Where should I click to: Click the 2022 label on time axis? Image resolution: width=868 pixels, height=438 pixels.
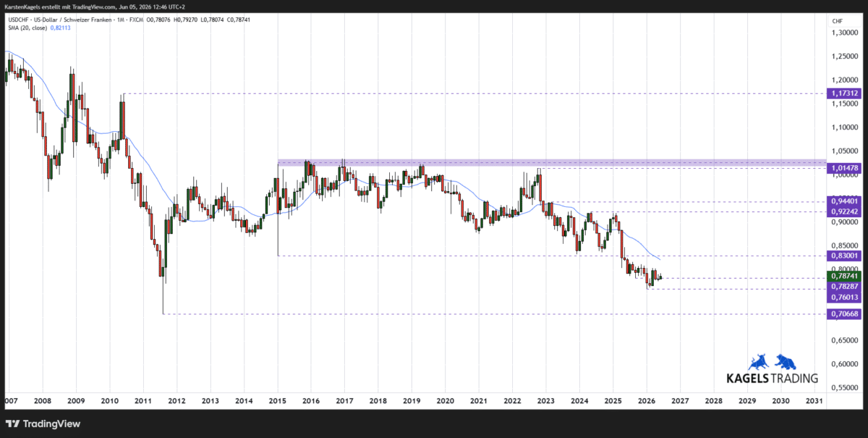[x=512, y=400]
